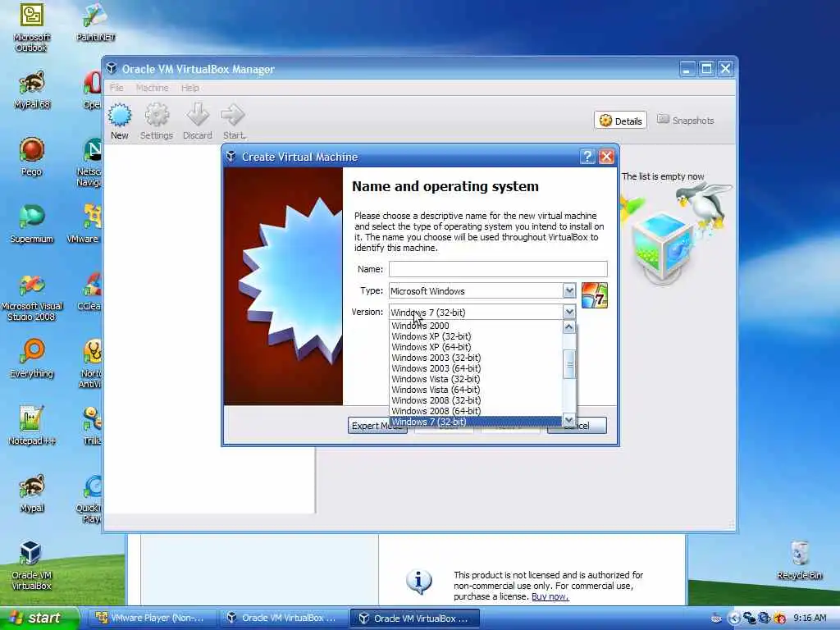Open Microsoft Outlook desktop icon
The image size is (840, 630).
[x=32, y=27]
